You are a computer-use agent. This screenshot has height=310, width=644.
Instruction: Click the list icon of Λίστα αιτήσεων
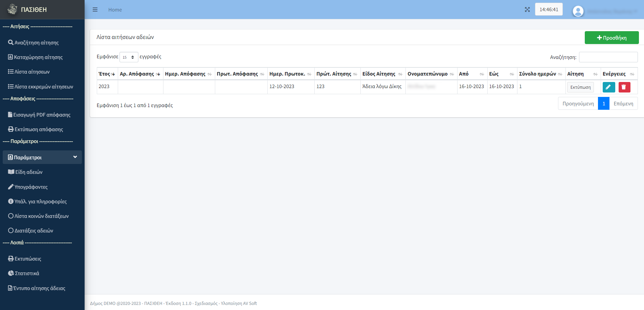[x=11, y=71]
